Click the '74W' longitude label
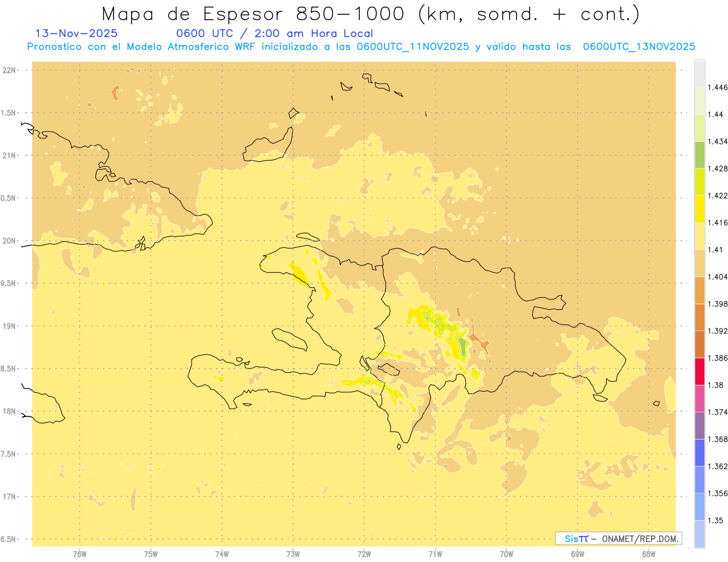This screenshot has height=562, width=728. tap(222, 554)
